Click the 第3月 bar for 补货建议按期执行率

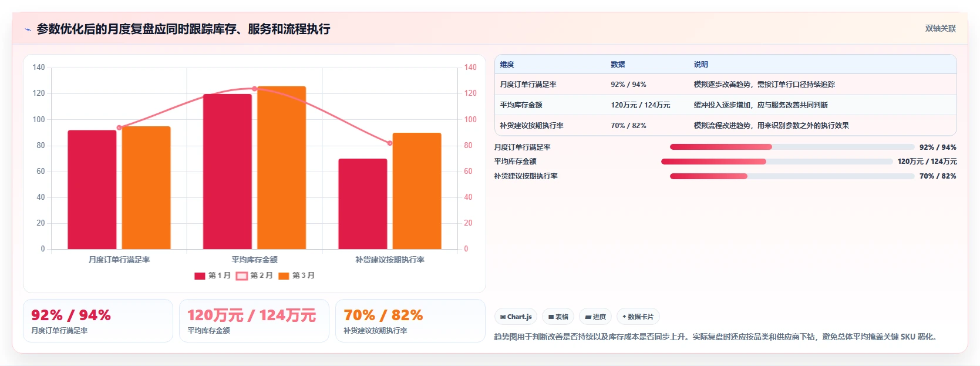pyautogui.click(x=417, y=191)
